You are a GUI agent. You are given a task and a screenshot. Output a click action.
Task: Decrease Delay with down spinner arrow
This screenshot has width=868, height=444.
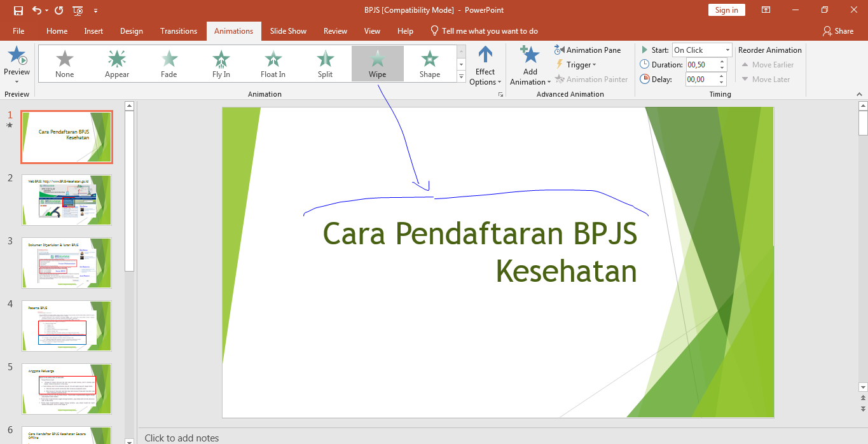click(x=722, y=83)
